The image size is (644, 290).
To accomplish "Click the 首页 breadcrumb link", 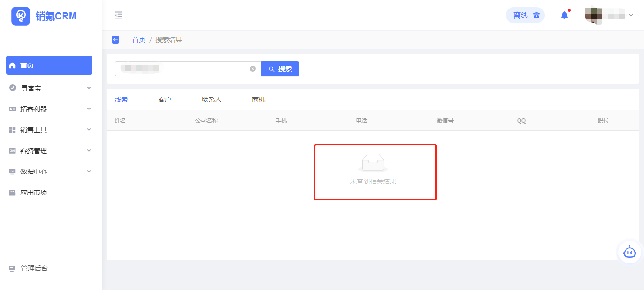I will [x=139, y=40].
